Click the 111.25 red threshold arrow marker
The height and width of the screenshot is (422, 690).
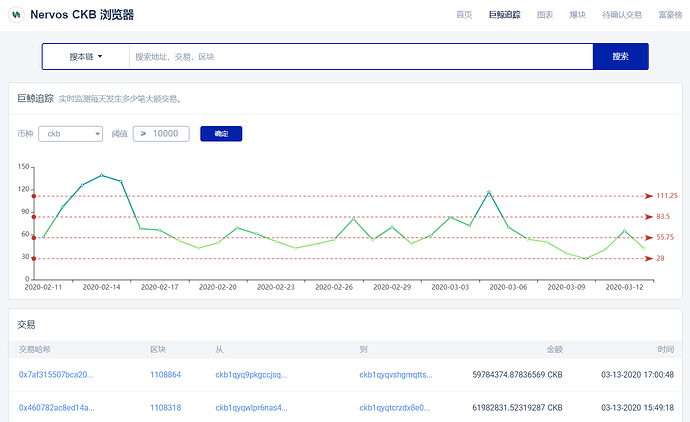[649, 196]
